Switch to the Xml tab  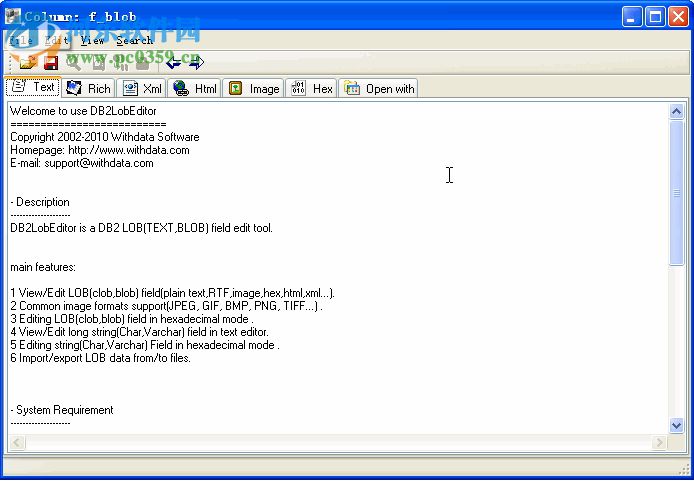click(142, 89)
